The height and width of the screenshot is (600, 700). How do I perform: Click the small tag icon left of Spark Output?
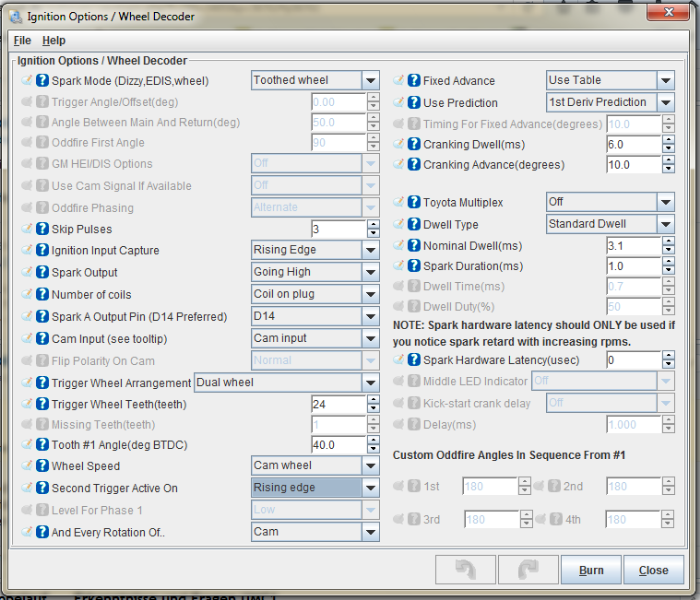click(27, 272)
